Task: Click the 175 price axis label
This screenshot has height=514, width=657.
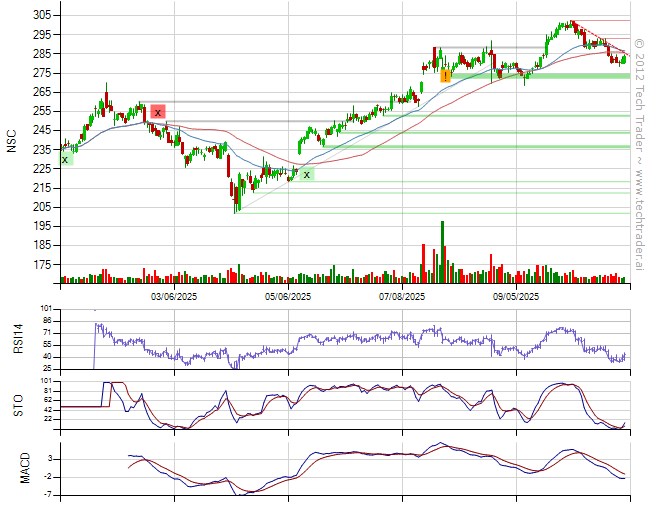Action: [42, 265]
